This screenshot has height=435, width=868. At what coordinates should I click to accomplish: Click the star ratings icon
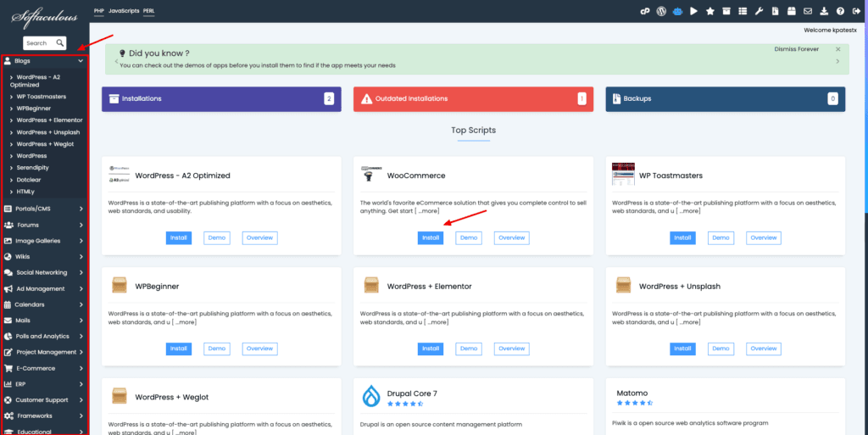(x=710, y=11)
